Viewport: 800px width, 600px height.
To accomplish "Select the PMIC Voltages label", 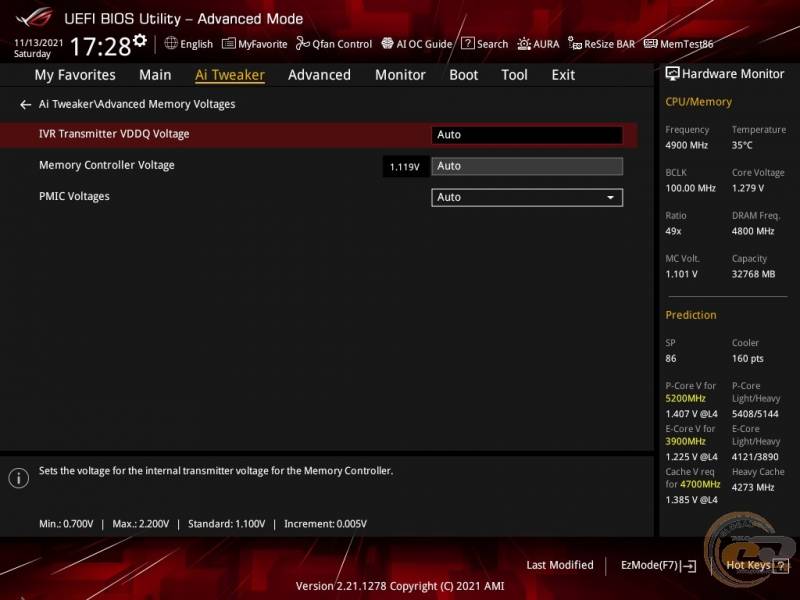I will 74,196.
